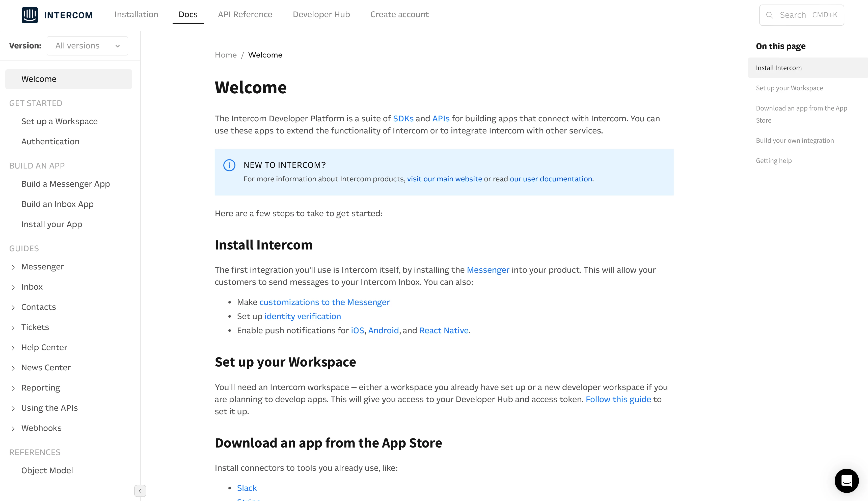Open the Follow this guide link

(618, 400)
